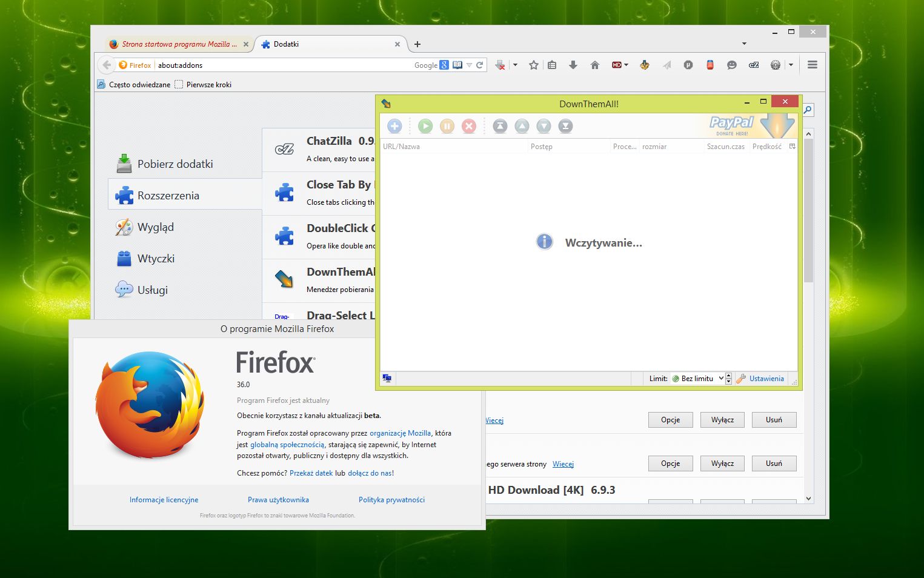Image resolution: width=924 pixels, height=578 pixels.
Task: Click the about:addons address field
Action: click(285, 65)
